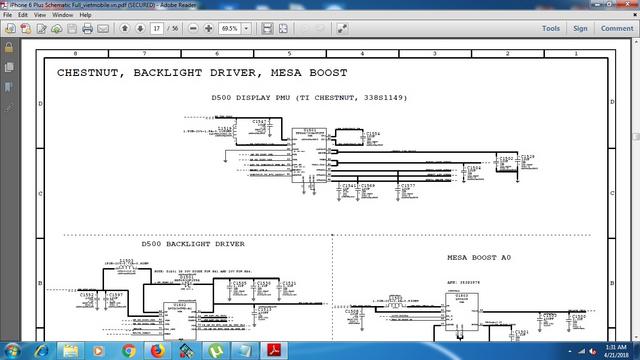Toggle scrolling page fit-width mode
Image resolution: width=640 pixels, height=360 pixels.
267,28
